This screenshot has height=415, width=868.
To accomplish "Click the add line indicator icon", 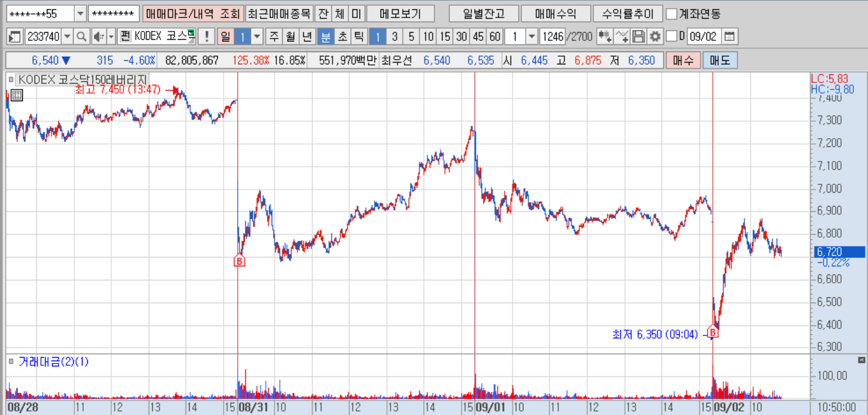I will [623, 37].
